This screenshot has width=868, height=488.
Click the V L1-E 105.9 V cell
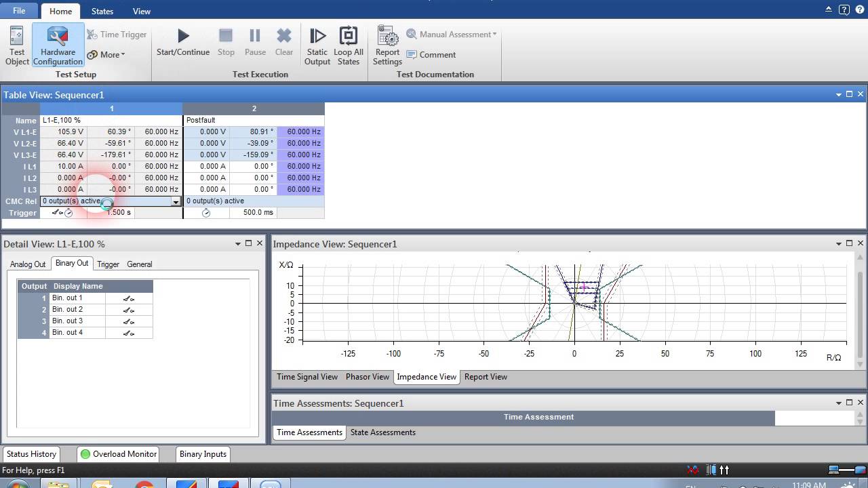coord(63,131)
